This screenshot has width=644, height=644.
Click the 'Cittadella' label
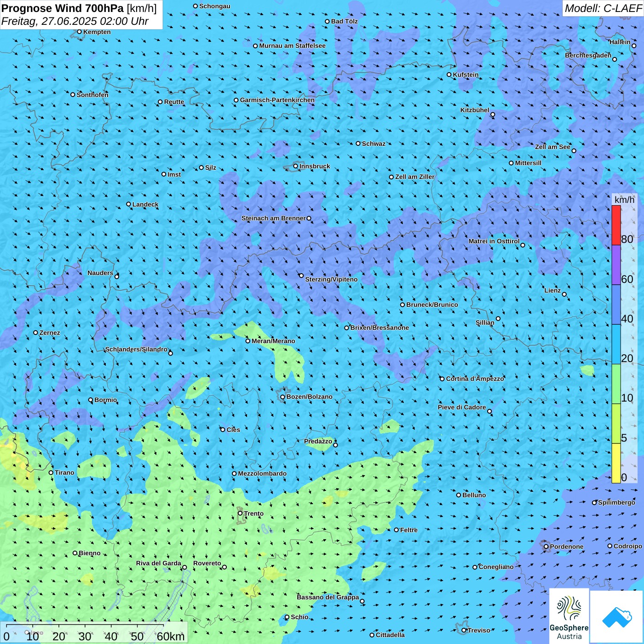(390, 635)
